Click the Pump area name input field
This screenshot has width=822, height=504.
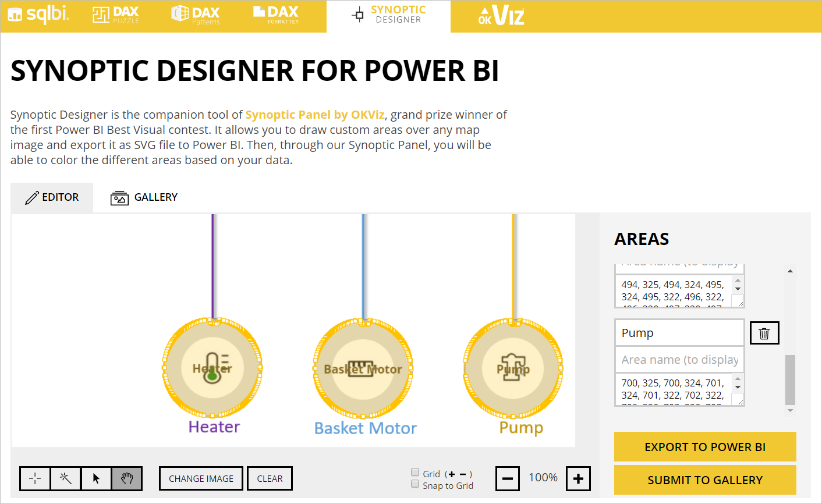point(679,332)
